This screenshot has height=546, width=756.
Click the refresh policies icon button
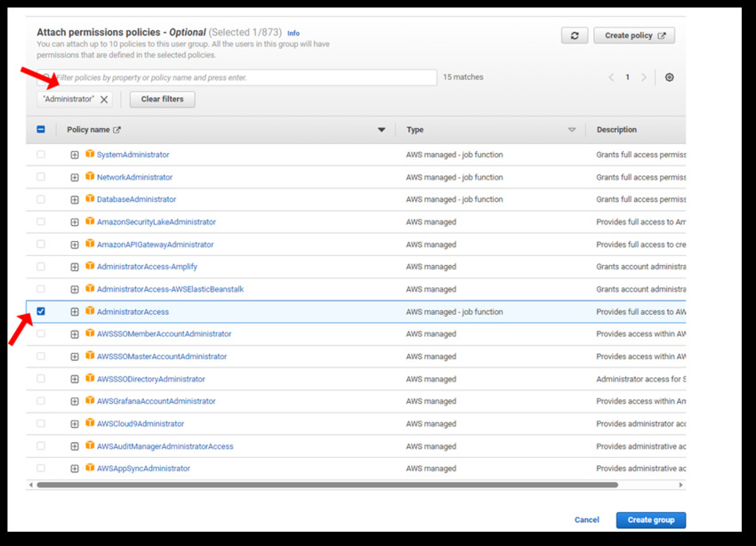(575, 36)
